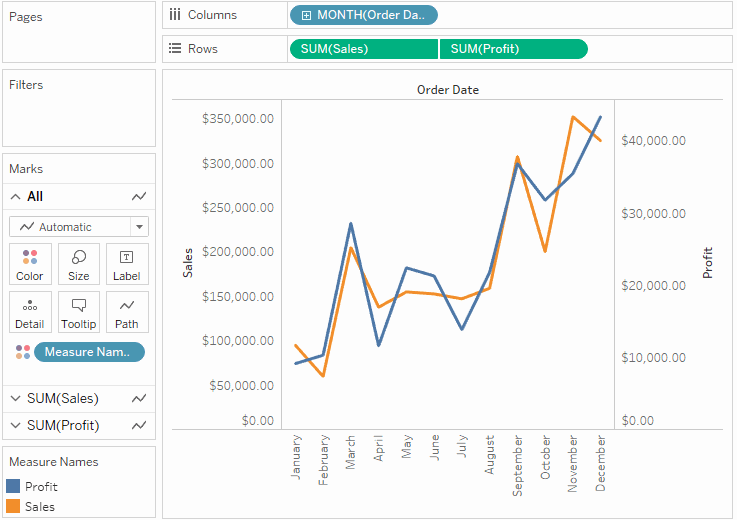Image resolution: width=737 pixels, height=520 pixels.
Task: Open the Color mark card
Action: [30, 264]
